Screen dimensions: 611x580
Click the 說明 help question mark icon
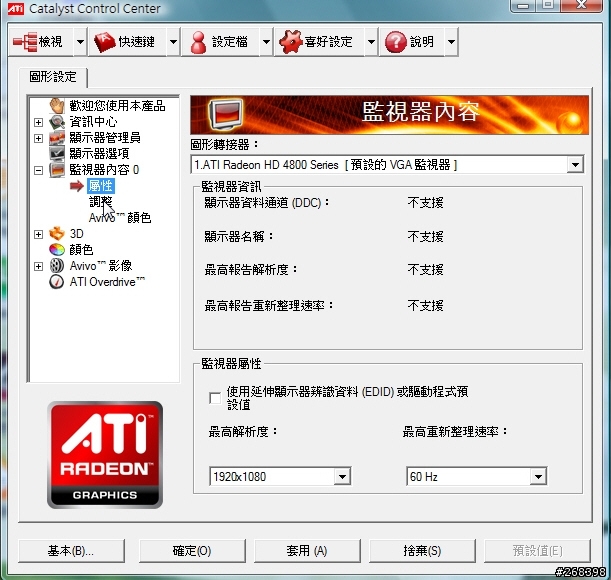click(x=396, y=42)
